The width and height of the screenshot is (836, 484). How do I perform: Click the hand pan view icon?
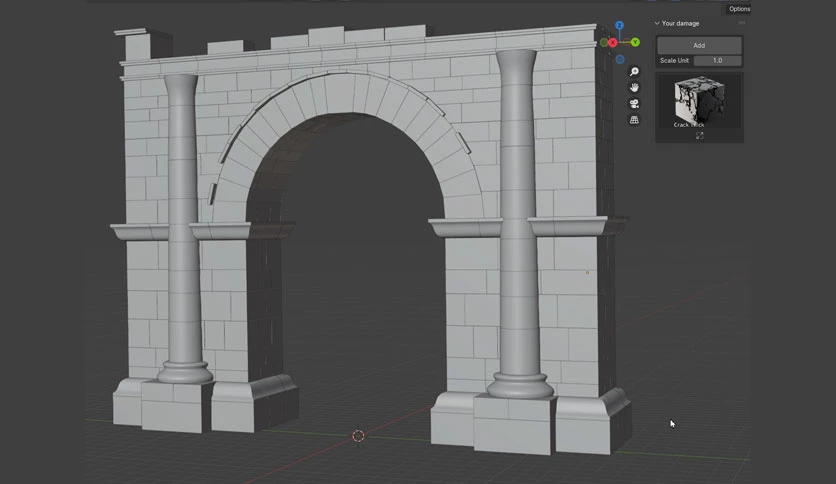(x=634, y=87)
